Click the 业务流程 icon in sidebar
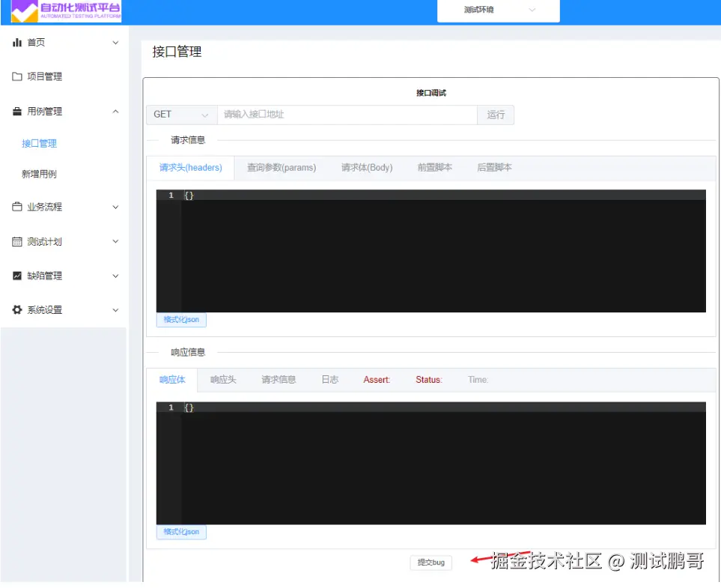The width and height of the screenshot is (721, 588). click(x=17, y=207)
